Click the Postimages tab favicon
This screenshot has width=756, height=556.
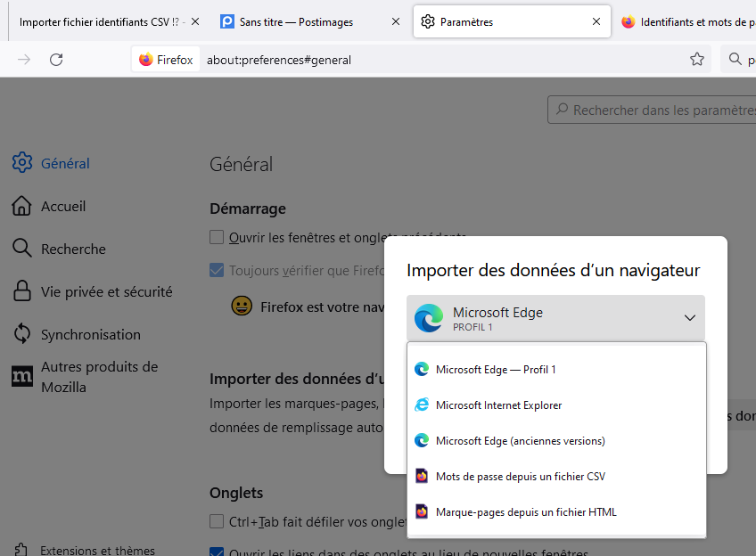click(227, 21)
